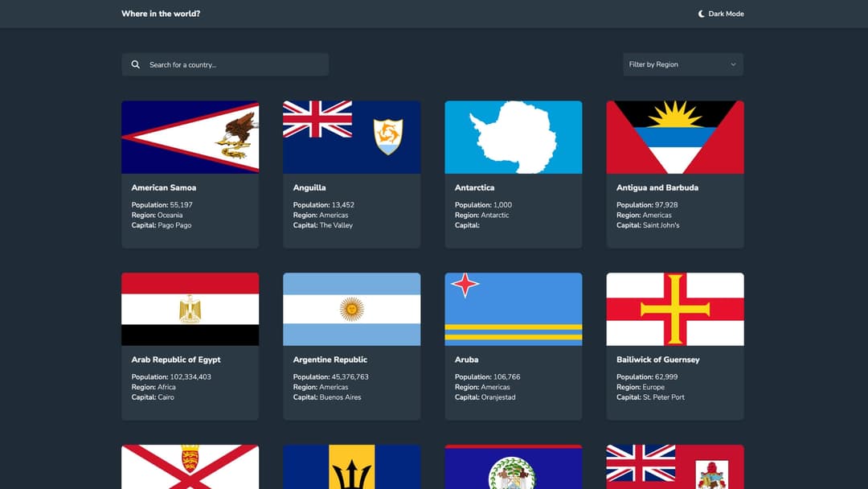Toggle Dark Mode on
This screenshot has width=868, height=489.
click(x=721, y=14)
